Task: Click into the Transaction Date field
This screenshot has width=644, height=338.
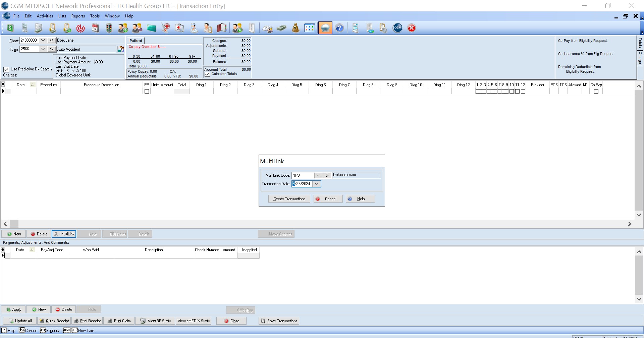Action: pyautogui.click(x=302, y=184)
